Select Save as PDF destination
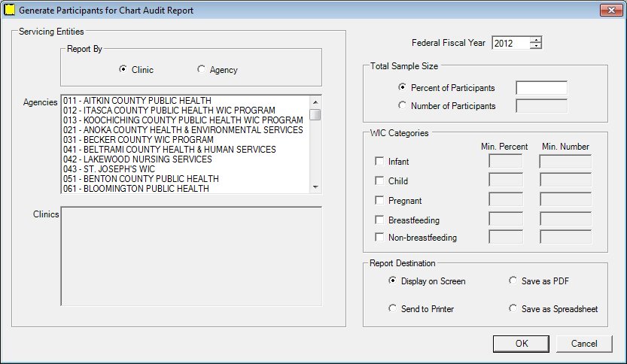 click(x=513, y=281)
